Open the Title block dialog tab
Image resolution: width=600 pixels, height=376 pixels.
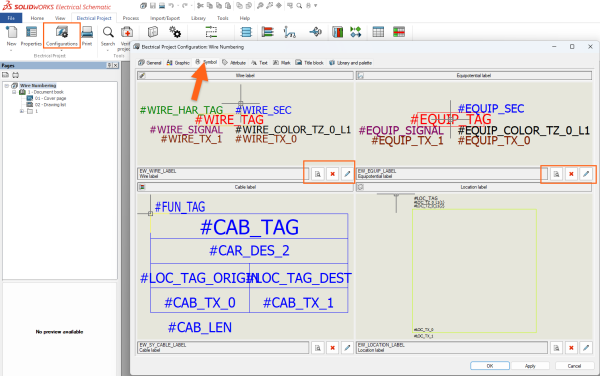coord(310,63)
